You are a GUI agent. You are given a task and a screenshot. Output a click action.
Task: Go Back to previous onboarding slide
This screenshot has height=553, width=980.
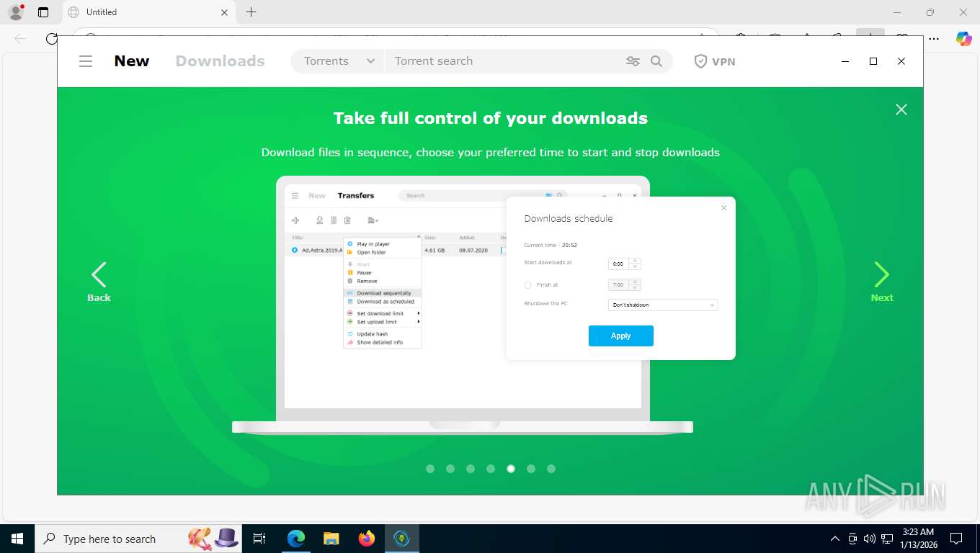click(x=99, y=282)
